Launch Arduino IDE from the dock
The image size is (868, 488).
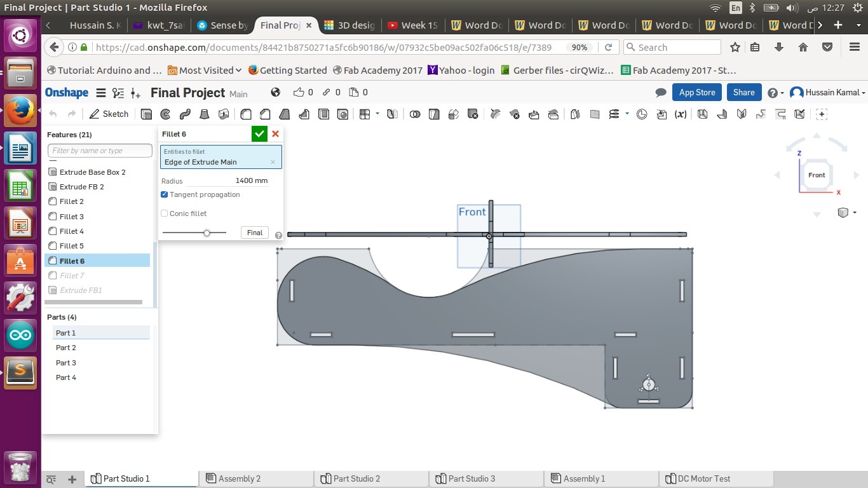[20, 335]
